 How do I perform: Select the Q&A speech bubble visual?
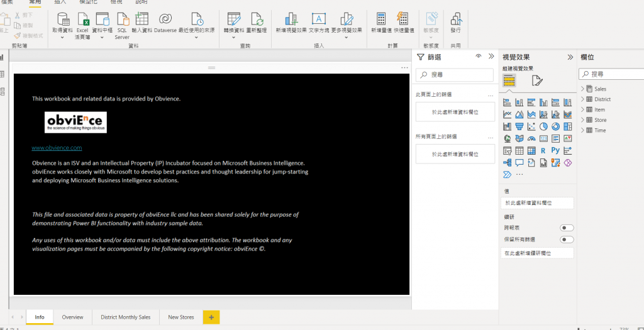click(x=519, y=163)
